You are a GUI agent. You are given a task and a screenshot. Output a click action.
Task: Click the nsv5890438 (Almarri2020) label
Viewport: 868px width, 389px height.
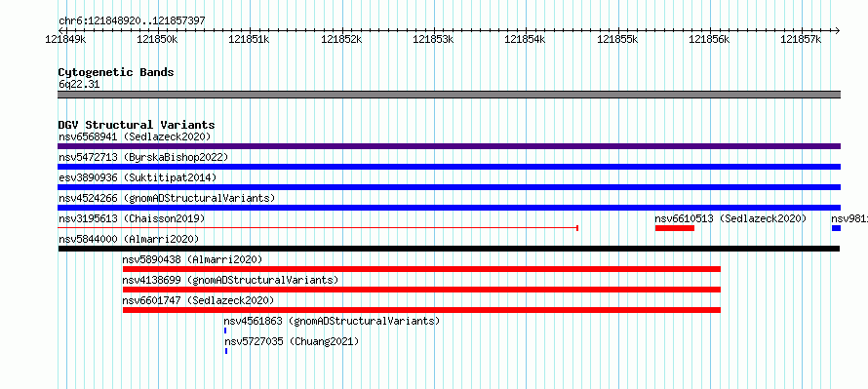click(193, 259)
